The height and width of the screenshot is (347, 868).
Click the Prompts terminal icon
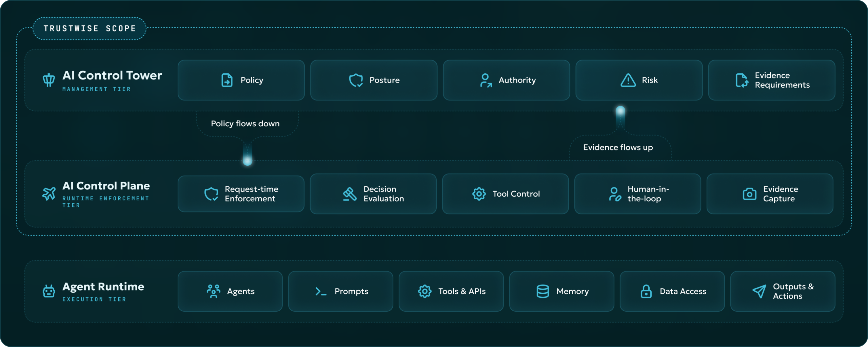(321, 291)
